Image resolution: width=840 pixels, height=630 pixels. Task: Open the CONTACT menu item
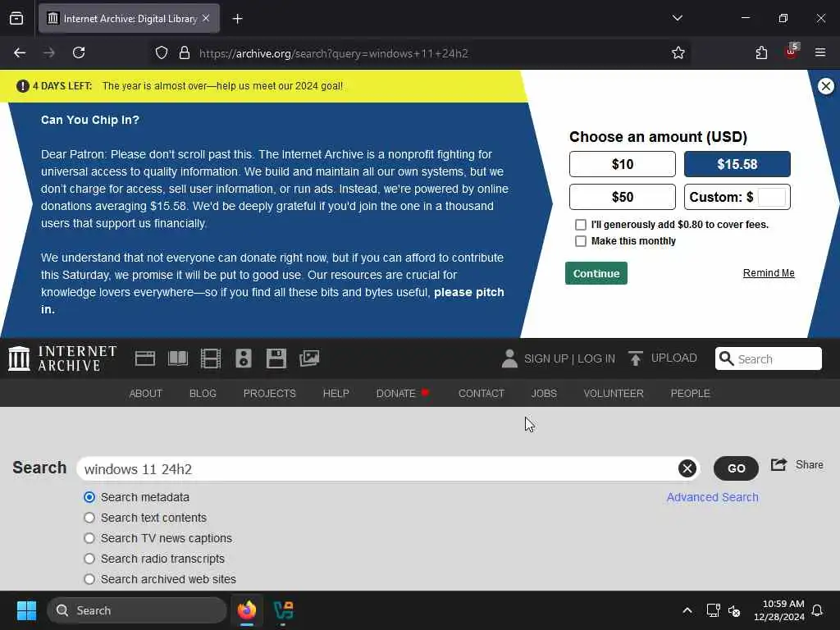click(481, 393)
